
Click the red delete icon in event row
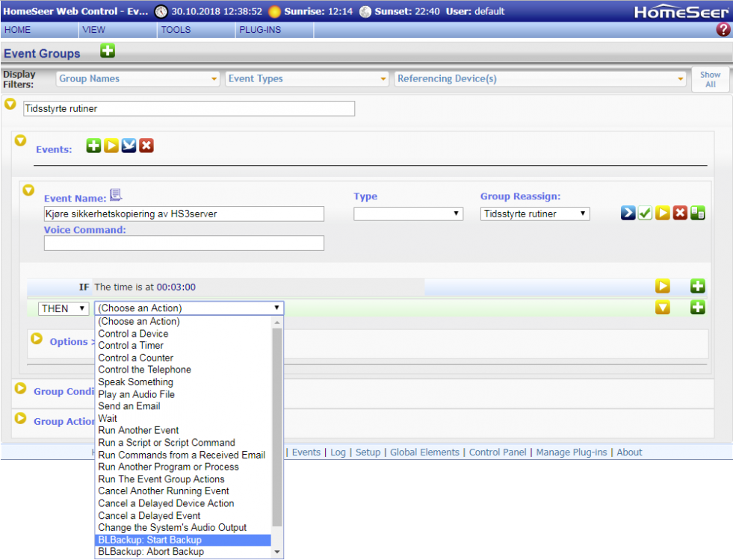(x=680, y=214)
